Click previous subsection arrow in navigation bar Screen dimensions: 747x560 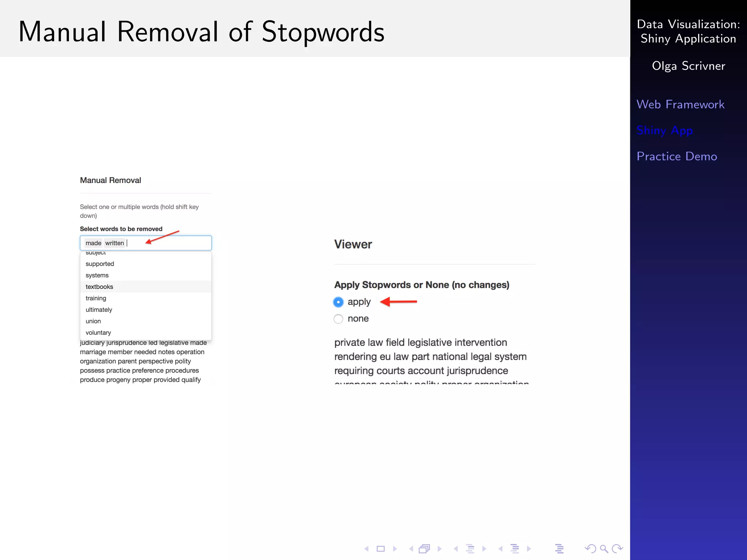(456, 549)
